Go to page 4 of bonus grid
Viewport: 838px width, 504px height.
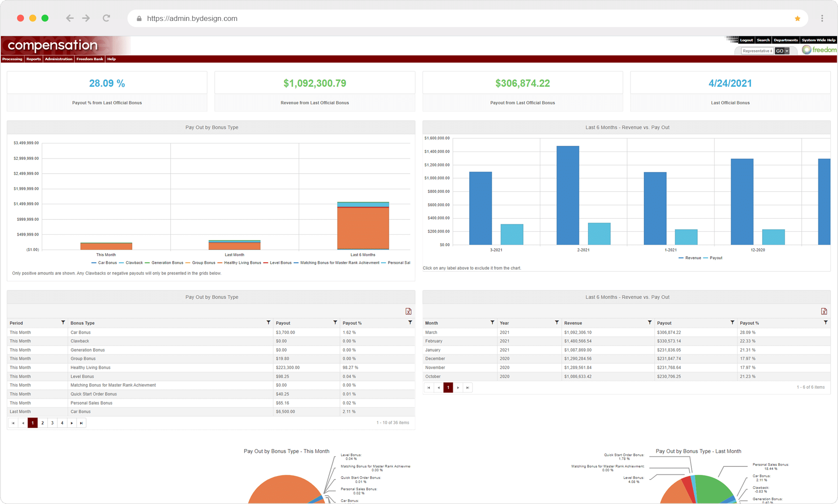click(x=62, y=423)
